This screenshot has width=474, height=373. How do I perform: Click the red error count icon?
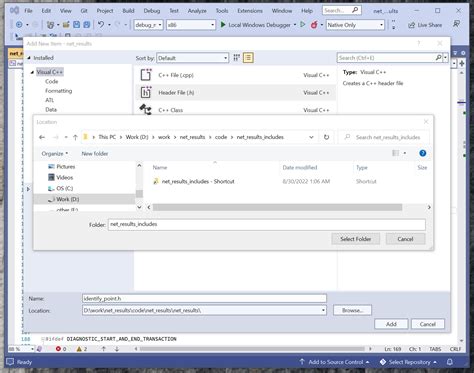58,349
